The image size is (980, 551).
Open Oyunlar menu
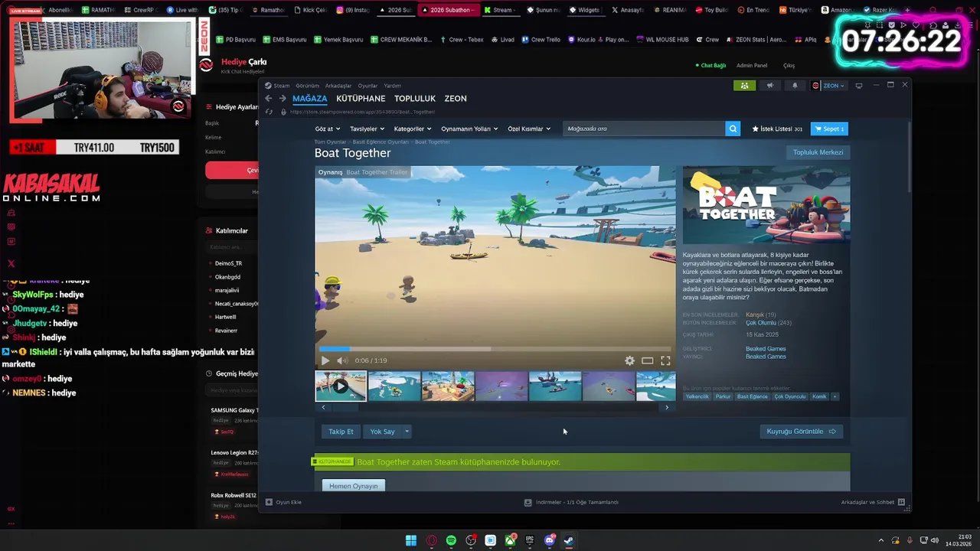[367, 86]
